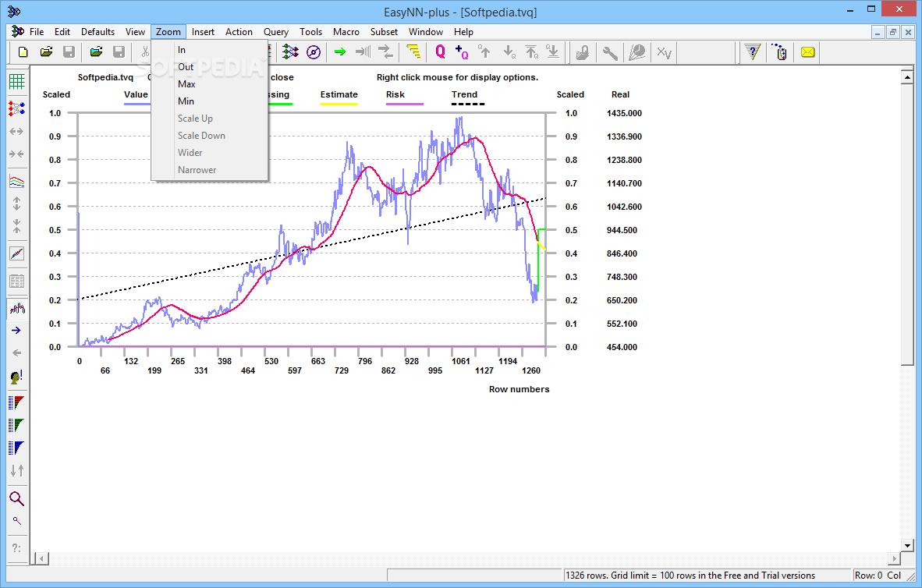
Task: Click the predictions scatter line sidebar icon
Action: click(x=16, y=253)
